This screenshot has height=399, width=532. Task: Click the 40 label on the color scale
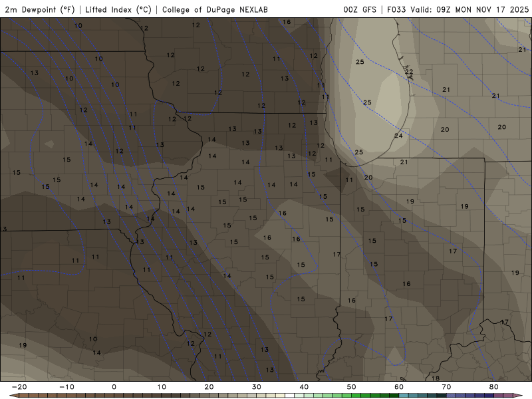pyautogui.click(x=304, y=387)
